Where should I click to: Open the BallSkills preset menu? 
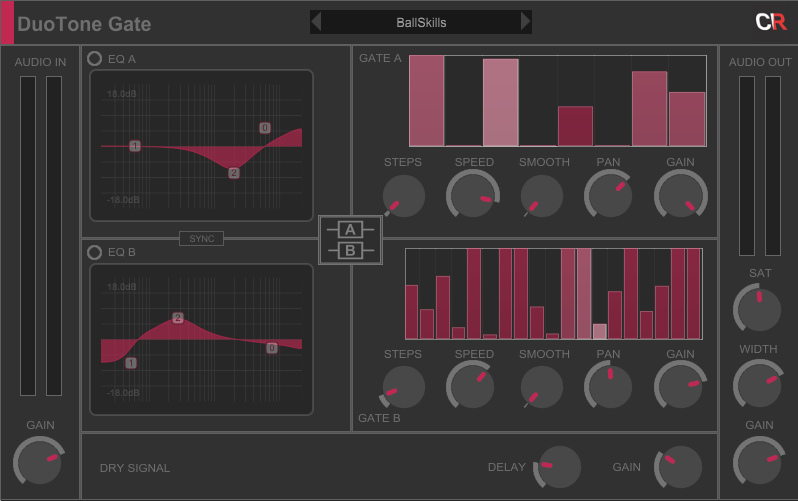tap(421, 22)
